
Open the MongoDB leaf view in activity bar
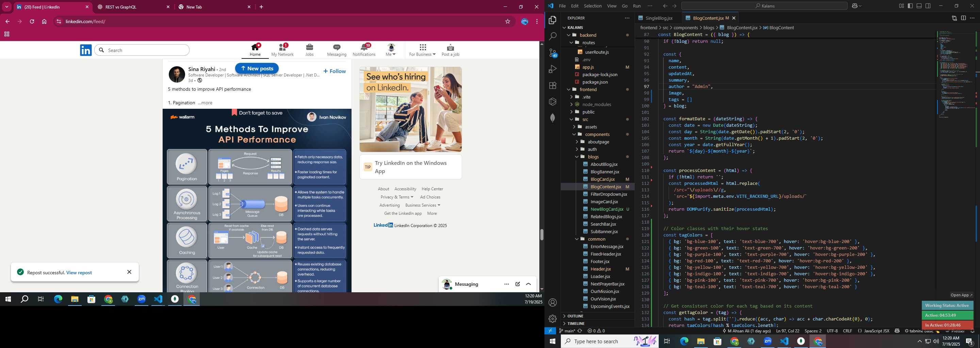coord(553,118)
